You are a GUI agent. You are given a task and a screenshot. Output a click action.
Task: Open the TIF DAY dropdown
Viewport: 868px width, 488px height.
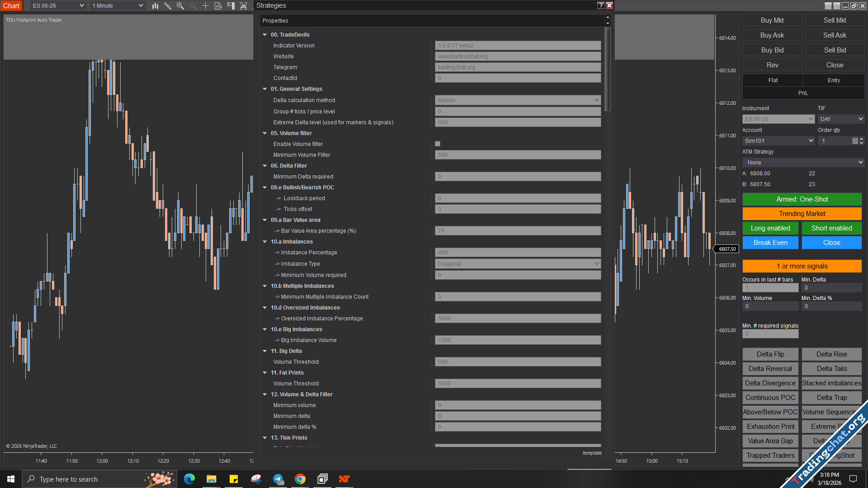[841, 119]
